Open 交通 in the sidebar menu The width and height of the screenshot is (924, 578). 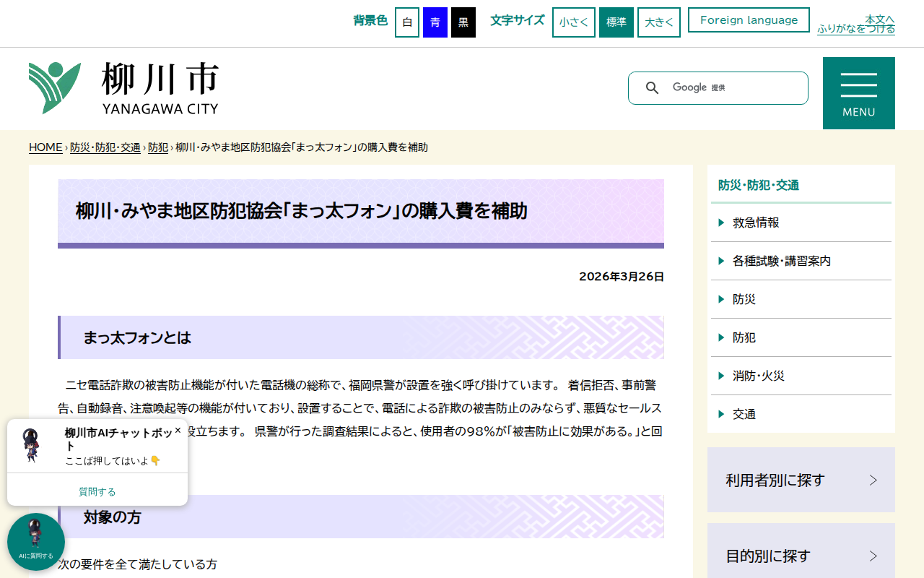801,414
